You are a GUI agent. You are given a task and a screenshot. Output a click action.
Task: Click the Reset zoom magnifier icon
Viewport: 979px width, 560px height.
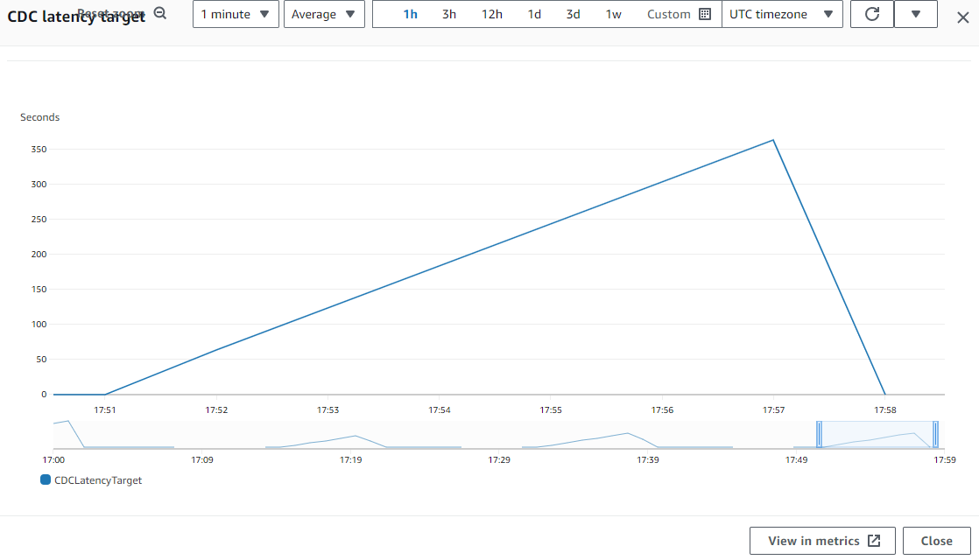click(160, 13)
